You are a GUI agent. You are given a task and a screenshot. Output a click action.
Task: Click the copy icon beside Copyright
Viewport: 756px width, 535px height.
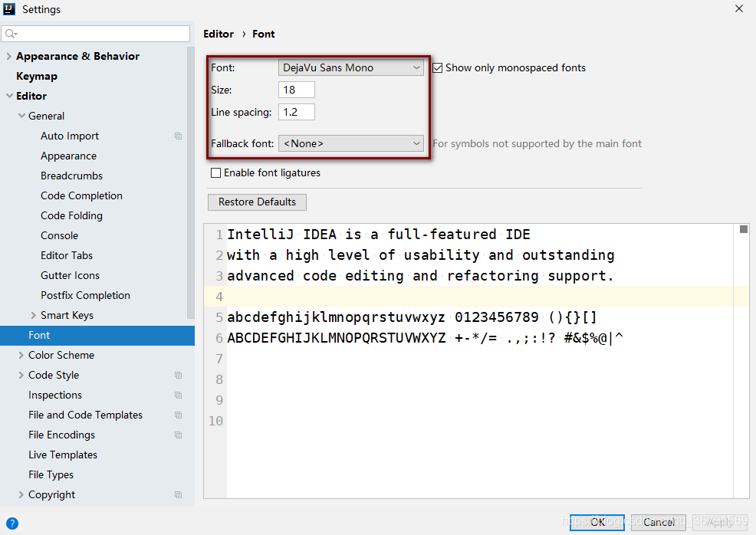(179, 495)
